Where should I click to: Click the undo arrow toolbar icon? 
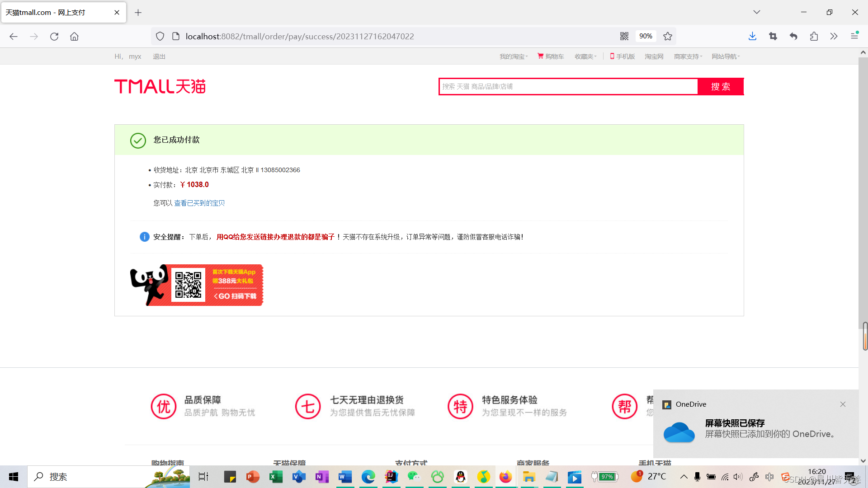pos(793,36)
